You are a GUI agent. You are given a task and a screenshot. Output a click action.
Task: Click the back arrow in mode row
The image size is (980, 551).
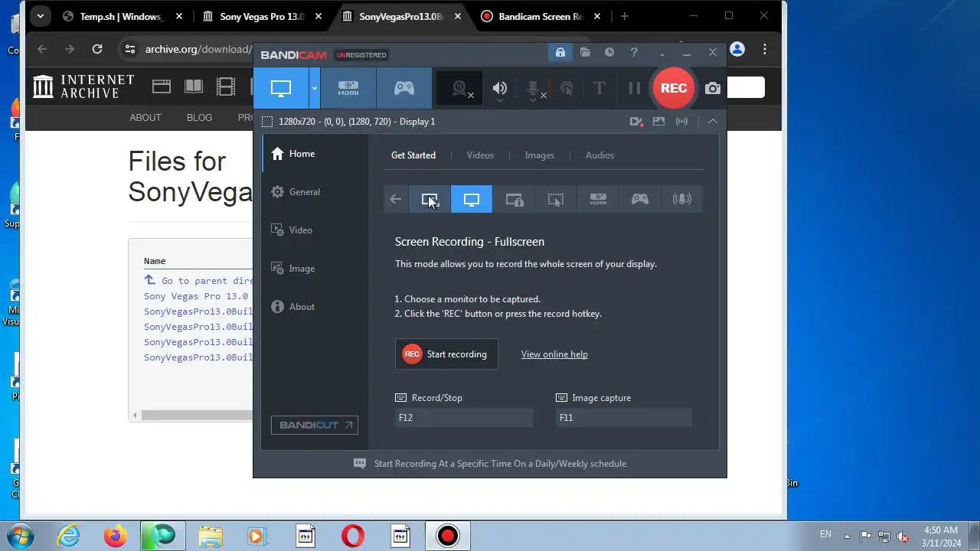point(395,199)
